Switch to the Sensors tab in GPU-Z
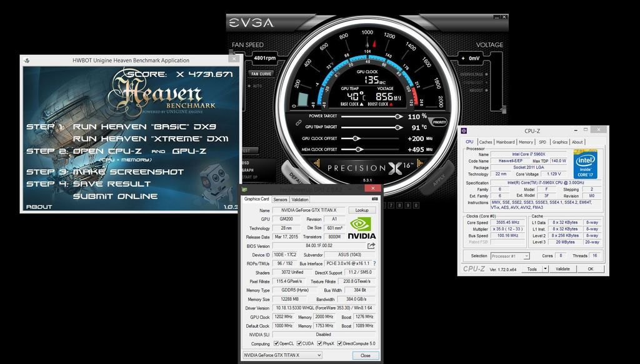This screenshot has width=640, height=364. tap(280, 200)
